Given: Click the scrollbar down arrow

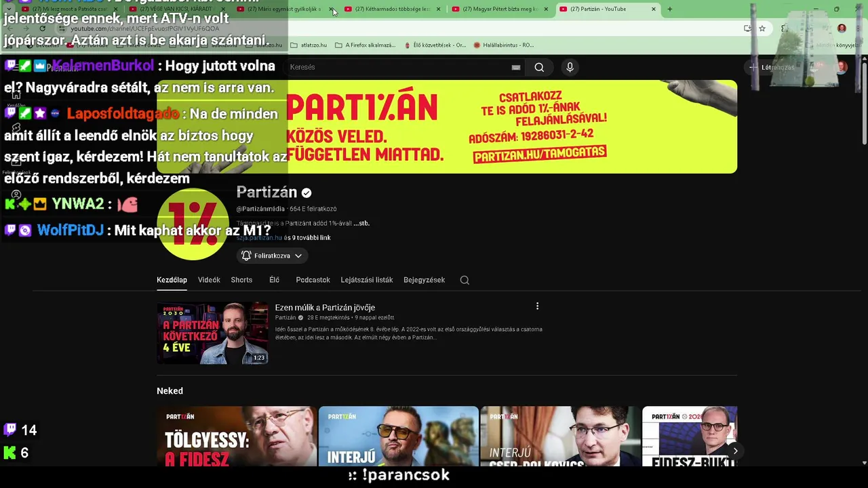Looking at the screenshot, I should pos(863,463).
